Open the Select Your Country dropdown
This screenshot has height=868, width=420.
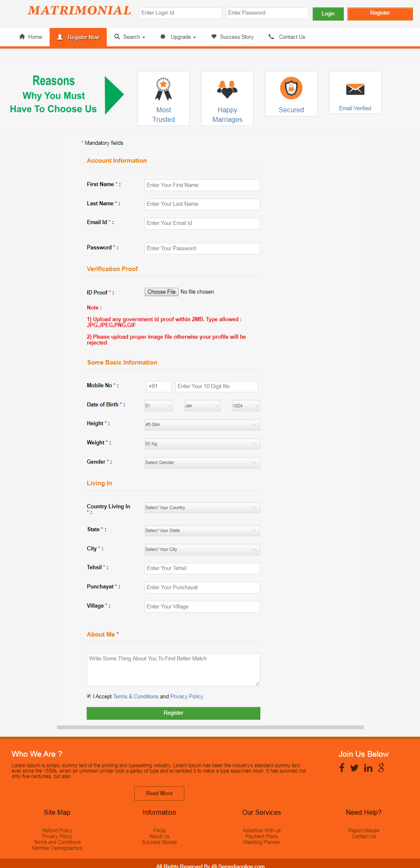click(202, 508)
